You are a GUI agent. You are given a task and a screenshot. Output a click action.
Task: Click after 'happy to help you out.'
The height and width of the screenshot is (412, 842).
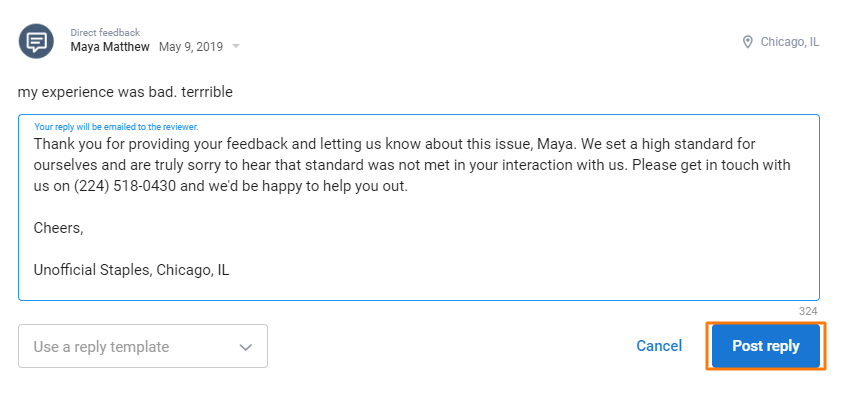411,186
